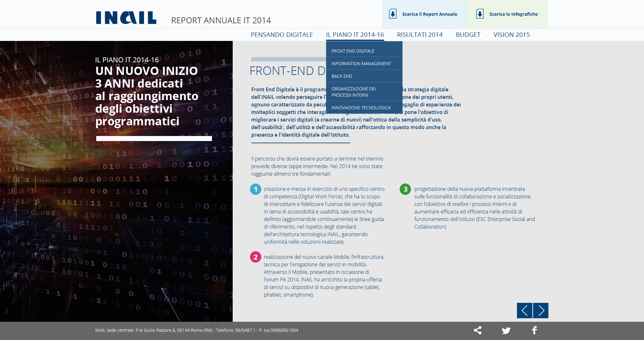Click the REPORT ANNUALE IT 2014 title
This screenshot has height=340, width=644.
coord(221,20)
